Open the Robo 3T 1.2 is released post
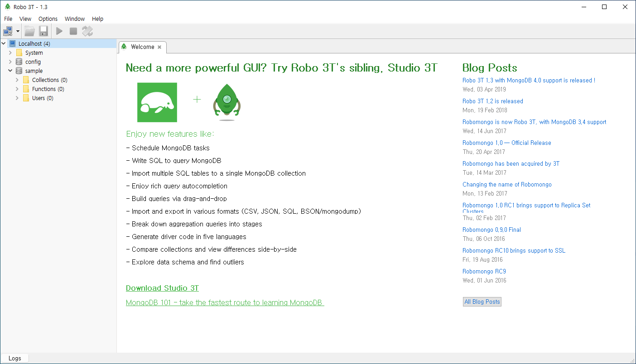 [x=493, y=101]
